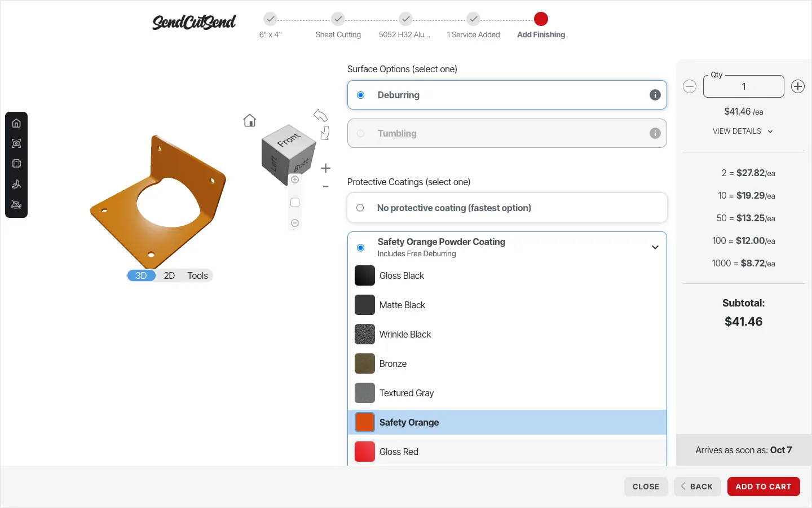This screenshot has width=812, height=508.
Task: Choose Wrinkle Black from the color list
Action: pyautogui.click(x=507, y=334)
